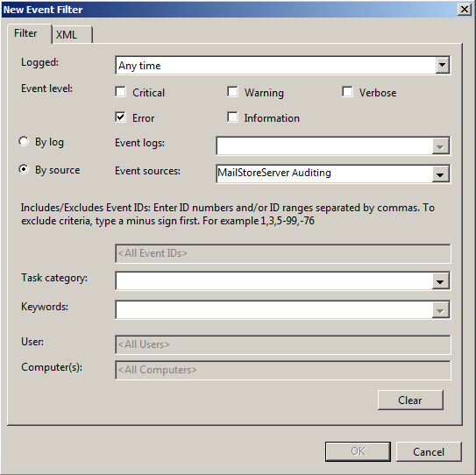
Task: Switch to the XML tab
Action: [x=72, y=34]
